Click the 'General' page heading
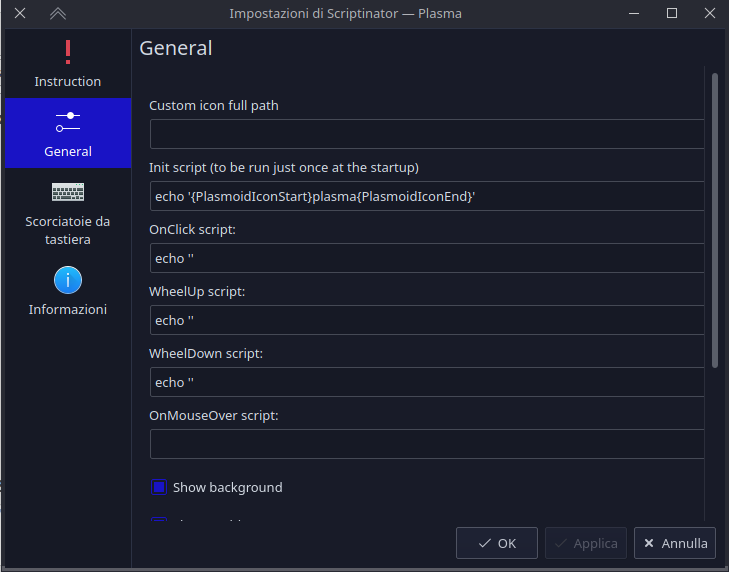 tap(176, 48)
